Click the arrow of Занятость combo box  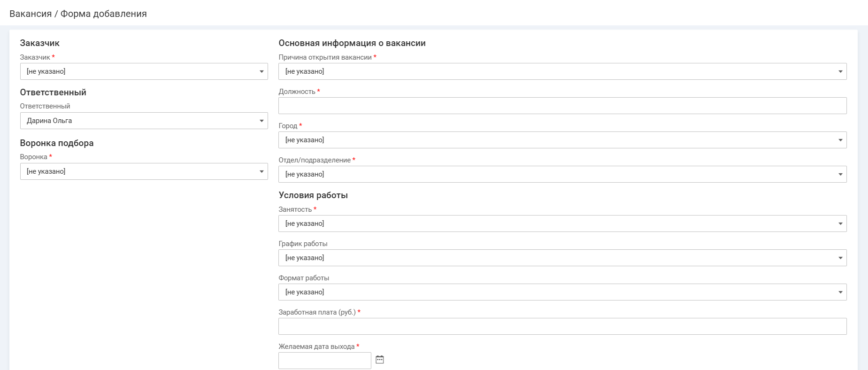840,224
